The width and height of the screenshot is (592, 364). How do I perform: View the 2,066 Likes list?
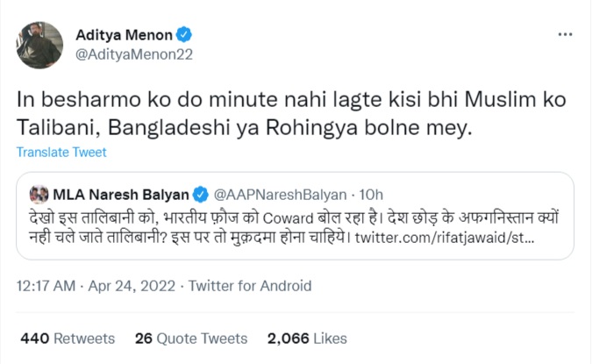tap(307, 338)
